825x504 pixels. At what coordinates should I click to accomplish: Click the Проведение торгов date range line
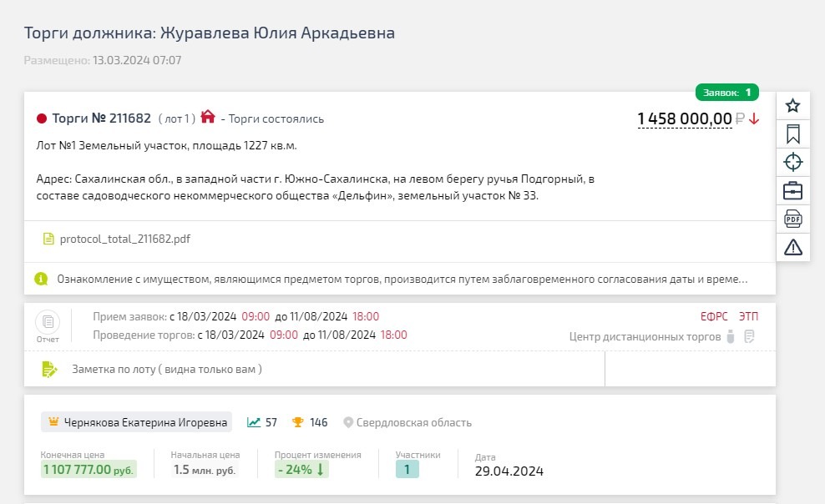pyautogui.click(x=250, y=335)
